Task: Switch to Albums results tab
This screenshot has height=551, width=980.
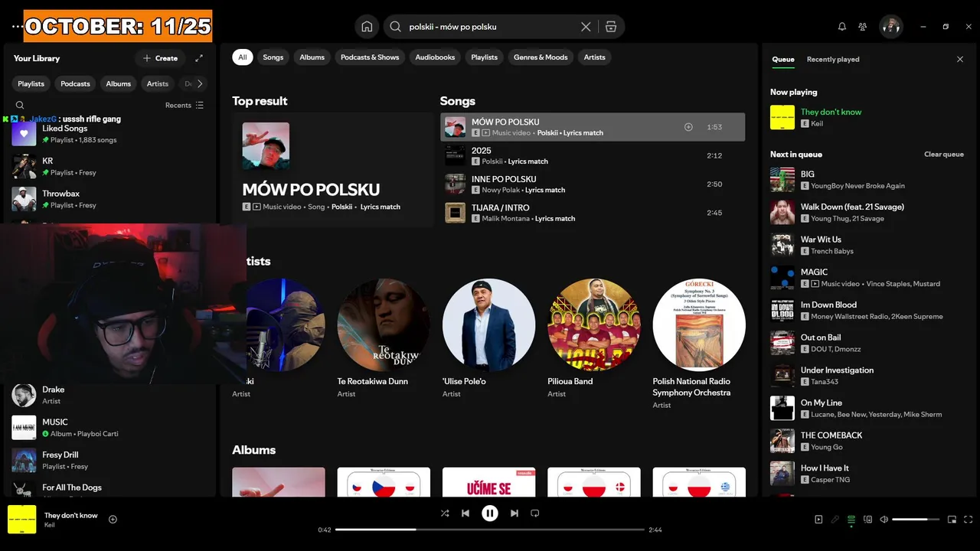Action: coord(312,57)
